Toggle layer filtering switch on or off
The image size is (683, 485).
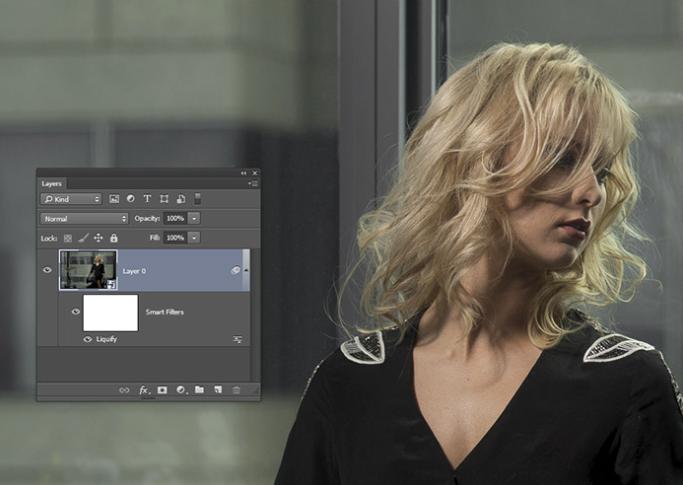pos(198,199)
